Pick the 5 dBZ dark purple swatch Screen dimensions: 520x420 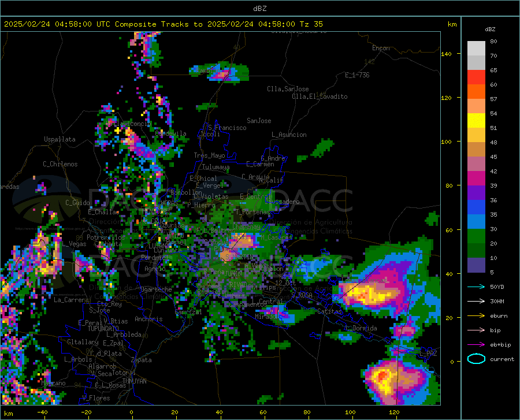click(476, 265)
